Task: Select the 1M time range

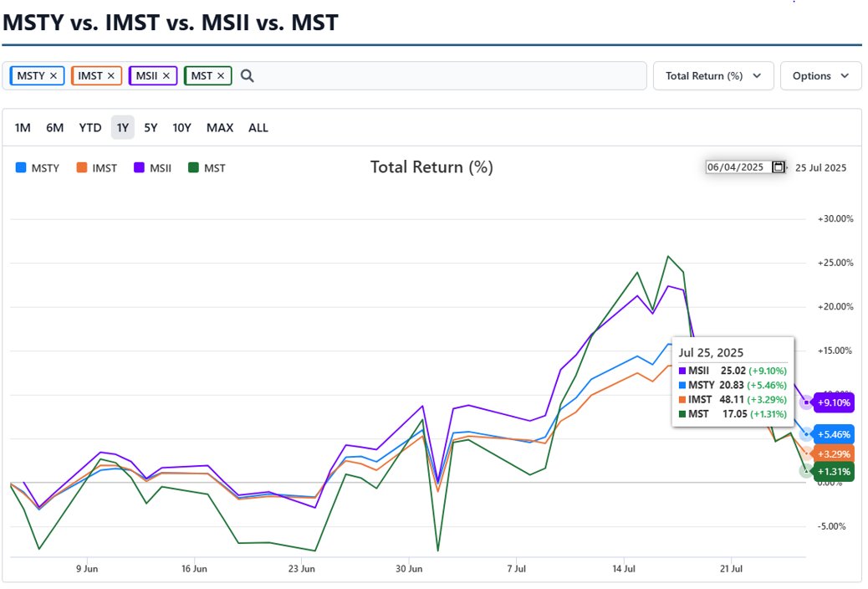Action: [23, 128]
